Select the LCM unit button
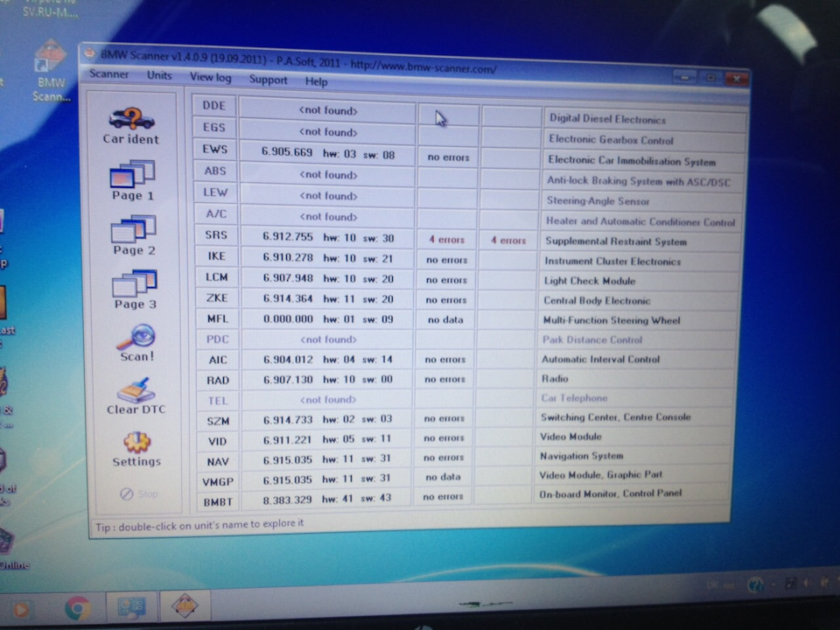Image resolution: width=840 pixels, height=630 pixels. (x=217, y=277)
